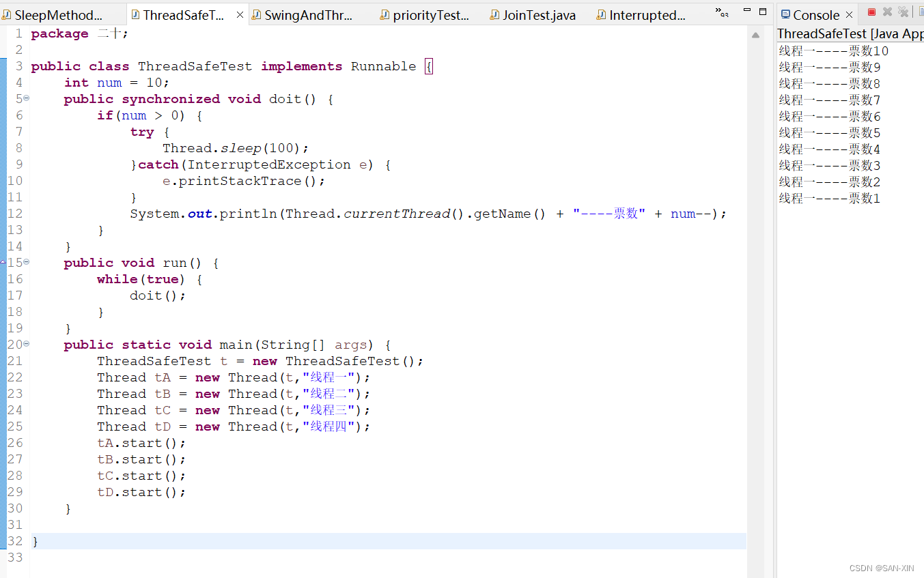Click the Thread tA declaration line
The height and width of the screenshot is (578, 924).
click(234, 377)
